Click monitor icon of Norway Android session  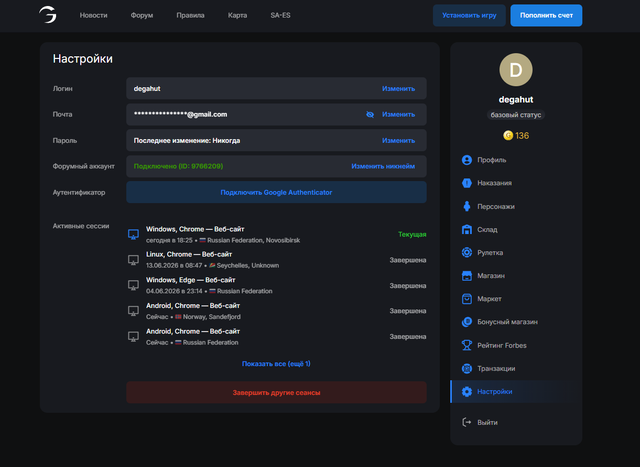point(133,311)
